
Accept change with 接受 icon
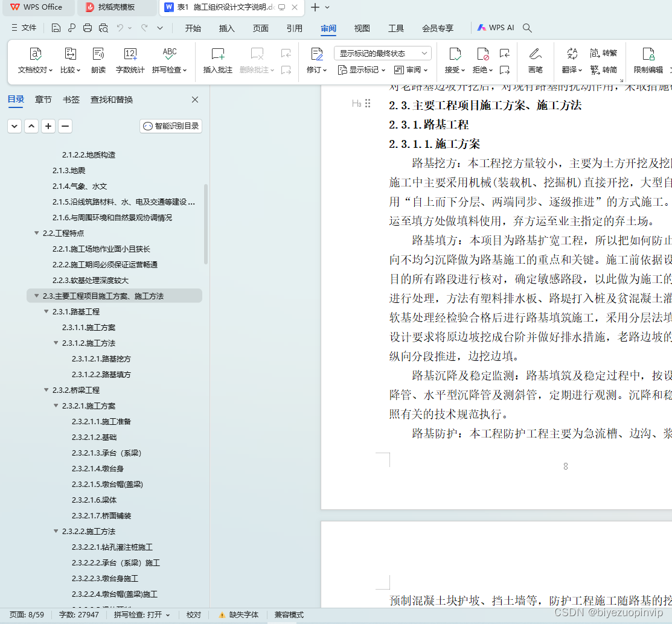(455, 54)
